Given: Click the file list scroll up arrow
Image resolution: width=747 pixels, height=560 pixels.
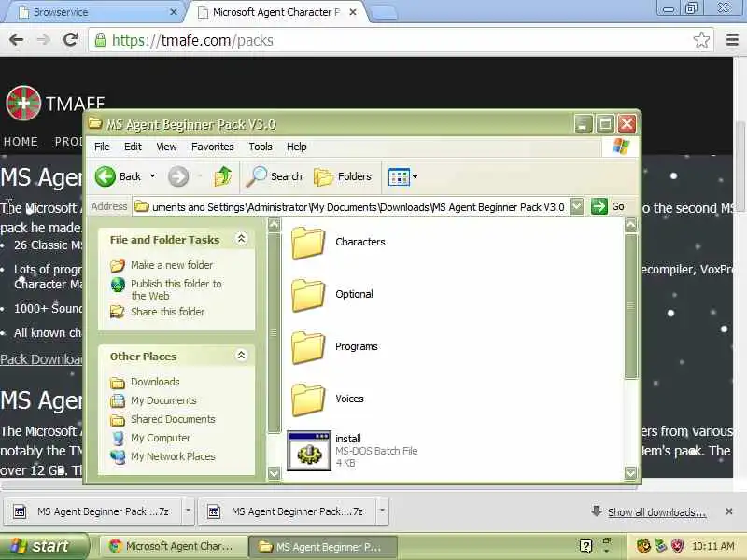Looking at the screenshot, I should pyautogui.click(x=630, y=224).
